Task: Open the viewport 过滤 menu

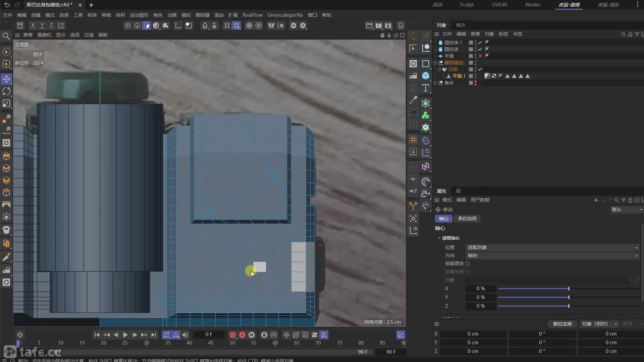Action: point(89,35)
